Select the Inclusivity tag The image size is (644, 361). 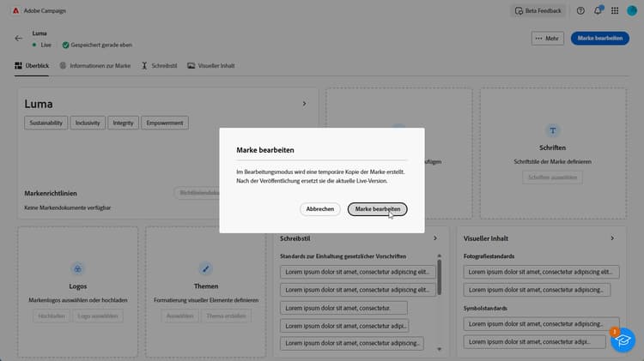coord(88,123)
